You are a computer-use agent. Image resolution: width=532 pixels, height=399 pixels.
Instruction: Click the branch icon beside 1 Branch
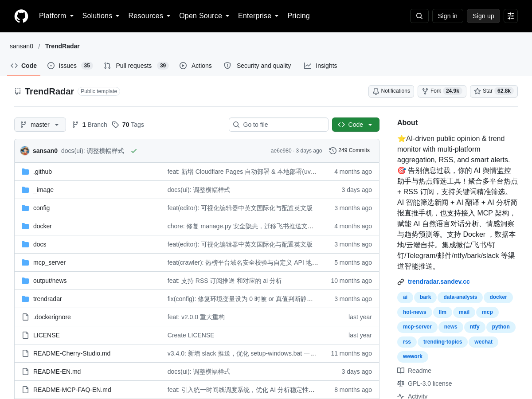[75, 125]
